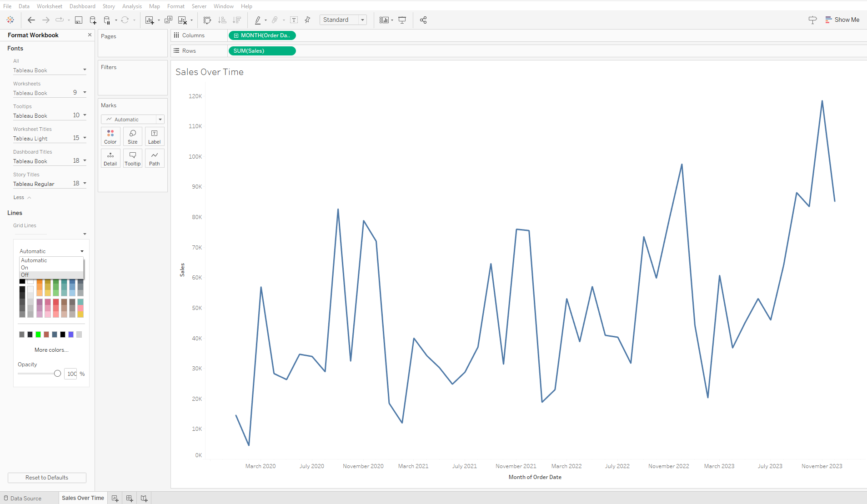Viewport: 867px width, 504px height.
Task: Click More colors link
Action: 51,350
